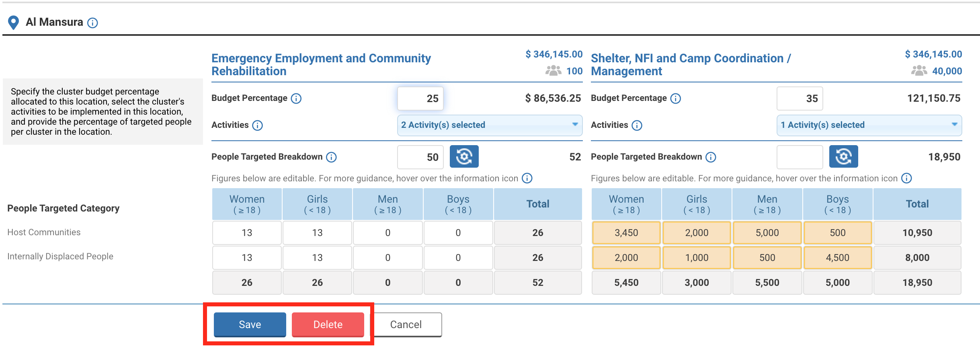Edit Internally Displaced Women field showing 13

click(247, 258)
